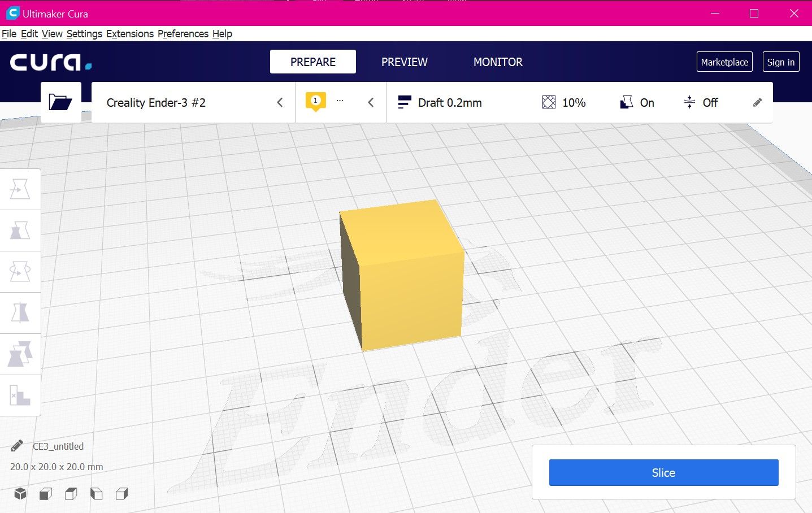This screenshot has width=812, height=513.
Task: Open the Per Model Settings tool
Action: coord(20,354)
